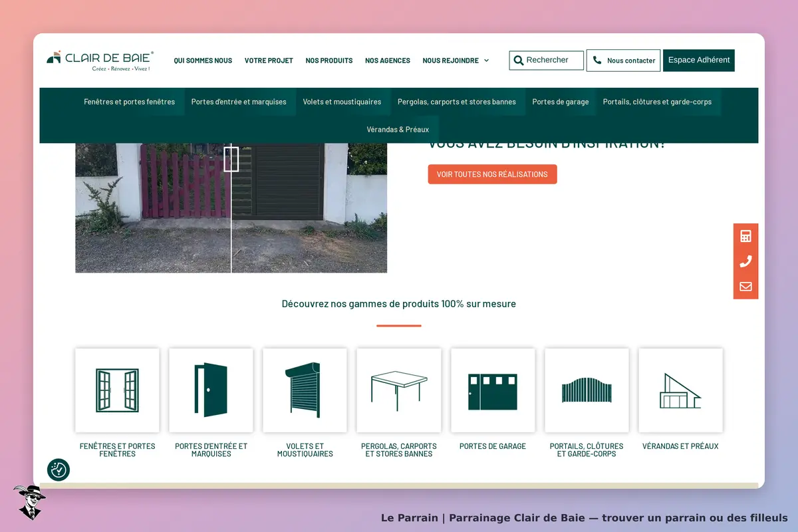This screenshot has height=532, width=798.
Task: Click the Rechercher search field
Action: (x=547, y=61)
